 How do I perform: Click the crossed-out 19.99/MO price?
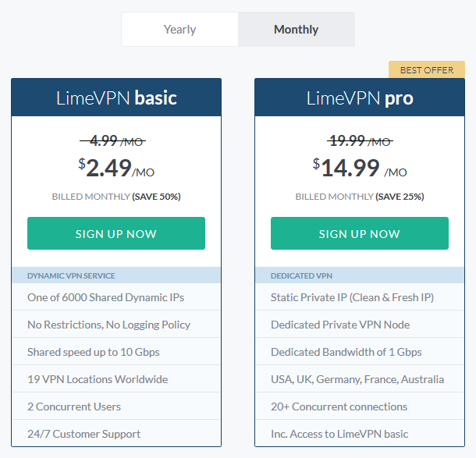point(360,140)
